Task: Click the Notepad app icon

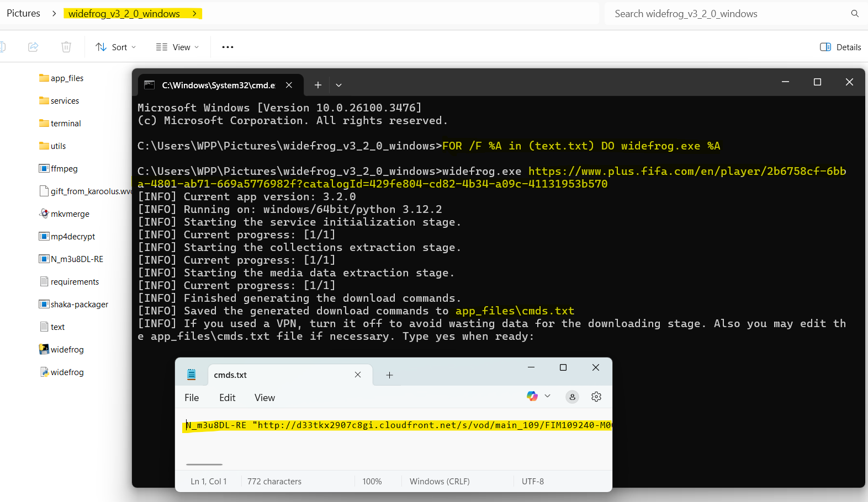Action: point(192,375)
